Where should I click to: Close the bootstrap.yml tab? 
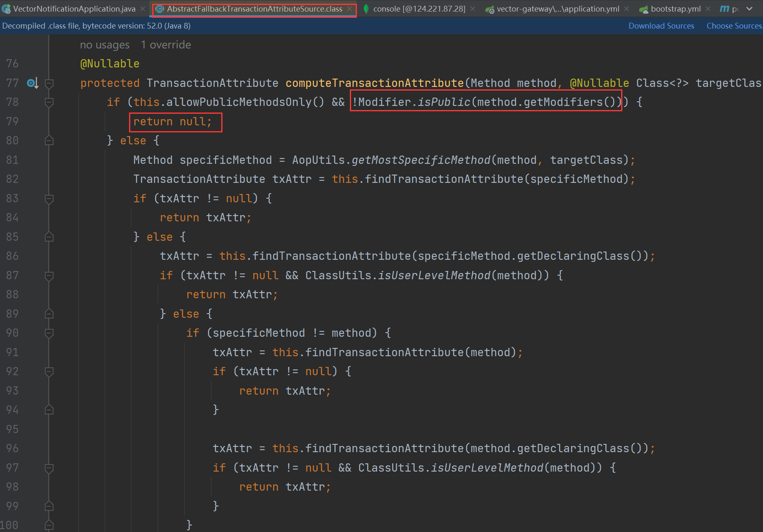[708, 9]
